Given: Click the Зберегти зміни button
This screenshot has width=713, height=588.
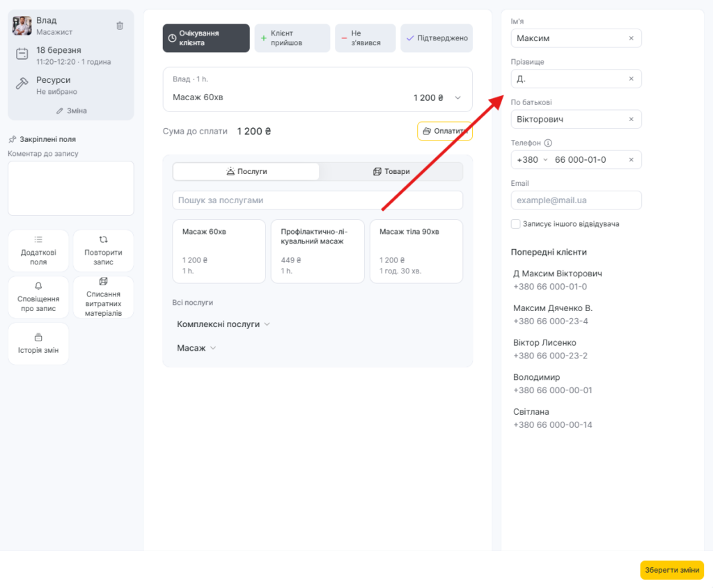Looking at the screenshot, I should tap(671, 570).
